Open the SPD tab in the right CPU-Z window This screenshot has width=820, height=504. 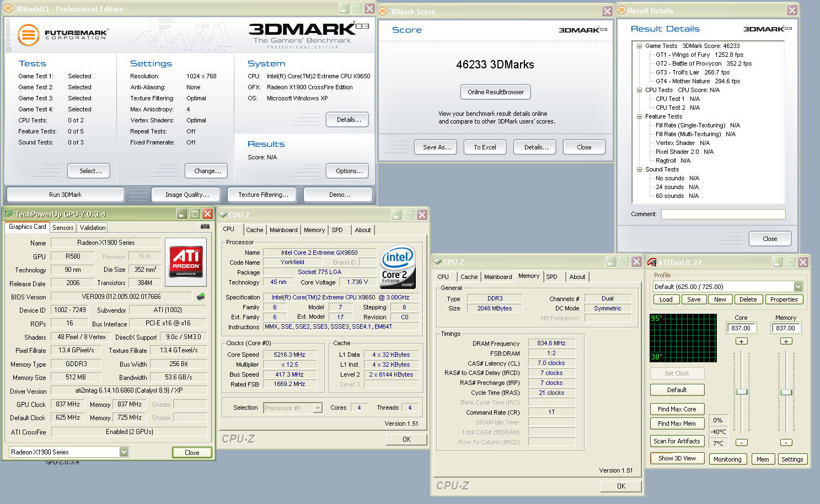click(552, 277)
